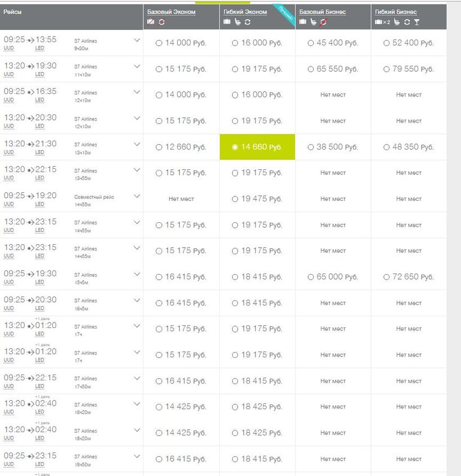This screenshot has height=476, width=461.
Task: Click the baggage icon under Гибкий Эконом
Action: click(x=227, y=22)
